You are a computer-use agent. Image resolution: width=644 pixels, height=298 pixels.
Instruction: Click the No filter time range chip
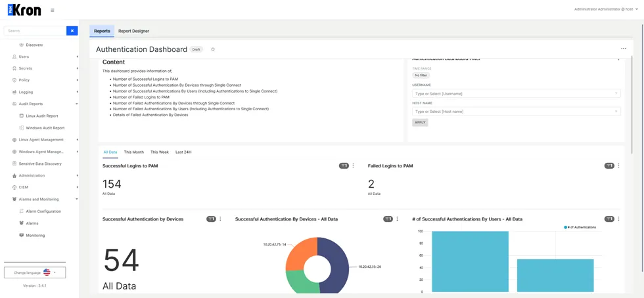[421, 75]
